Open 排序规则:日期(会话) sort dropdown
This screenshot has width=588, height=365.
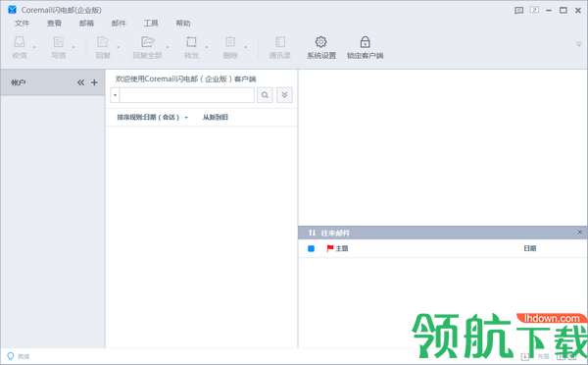152,117
